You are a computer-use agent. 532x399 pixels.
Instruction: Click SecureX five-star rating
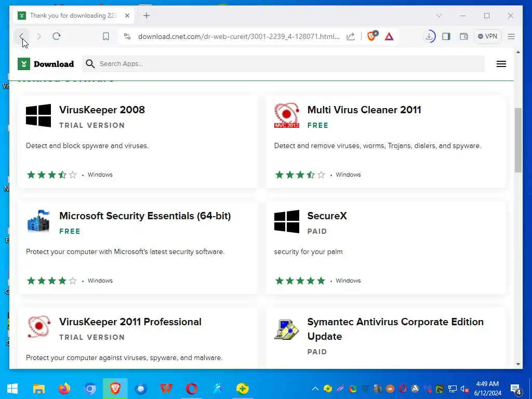(300, 281)
